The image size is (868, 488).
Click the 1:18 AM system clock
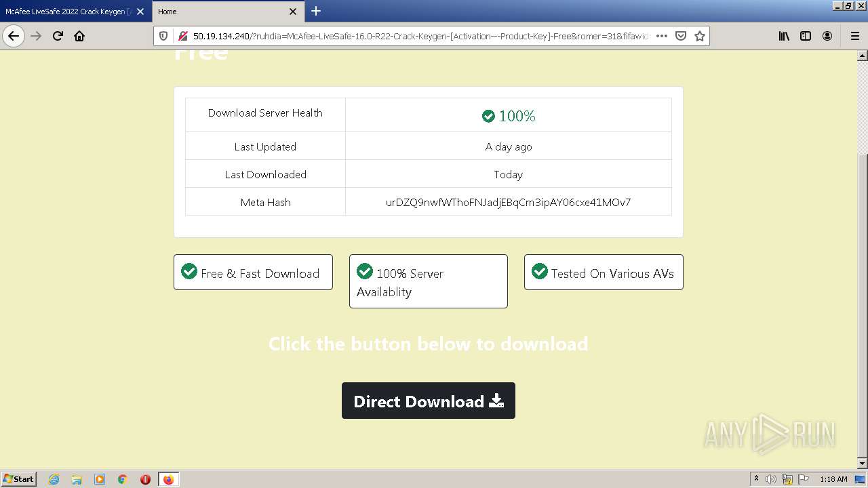[x=833, y=479]
